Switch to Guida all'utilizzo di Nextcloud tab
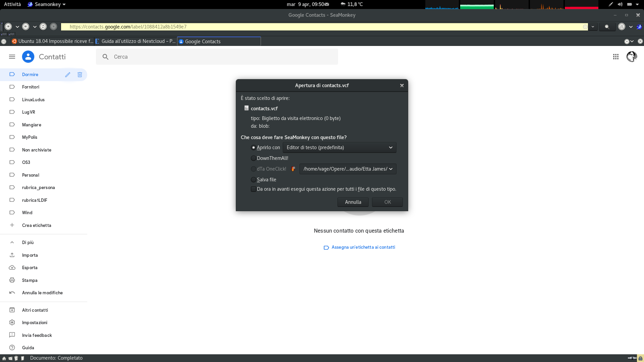Screen dimensions: 644x362 [136, 41]
